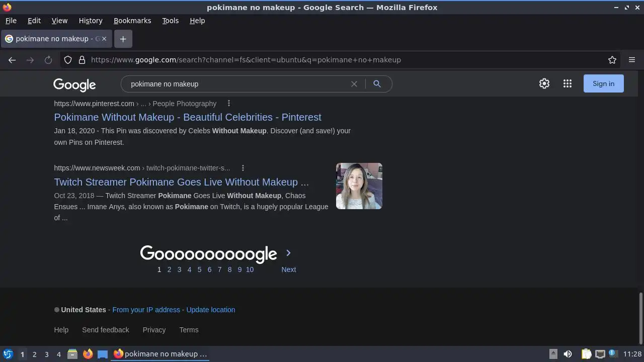Click the Newsweek result thumbnail image
The image size is (644, 362).
[x=359, y=186]
